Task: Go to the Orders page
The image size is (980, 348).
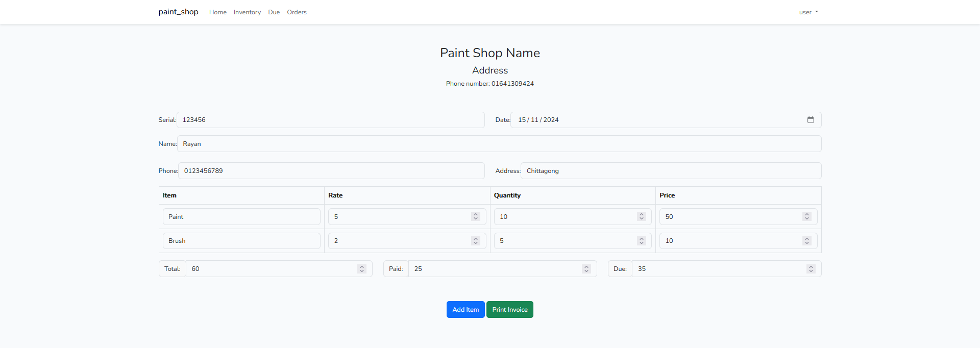Action: [x=297, y=12]
